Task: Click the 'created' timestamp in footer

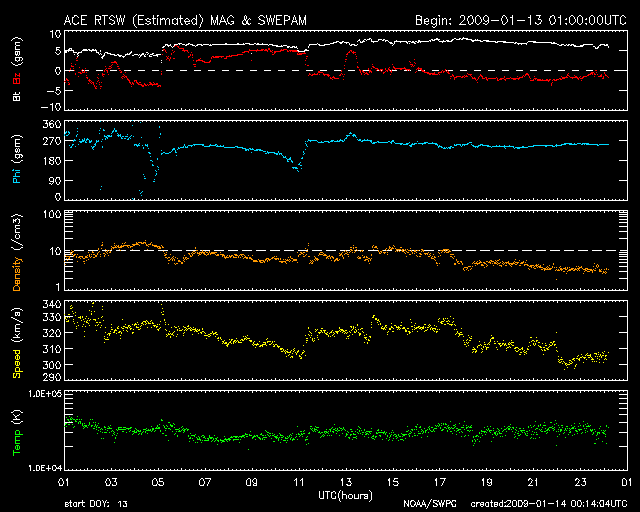Action: point(549,504)
